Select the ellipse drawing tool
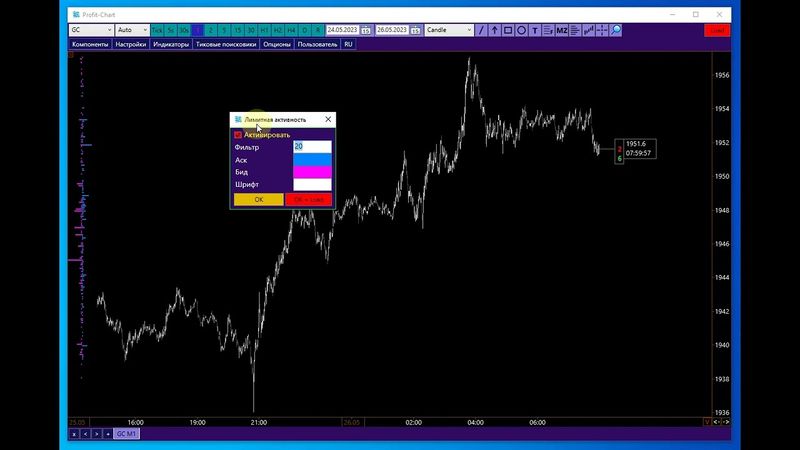The height and width of the screenshot is (450, 800). tap(522, 30)
